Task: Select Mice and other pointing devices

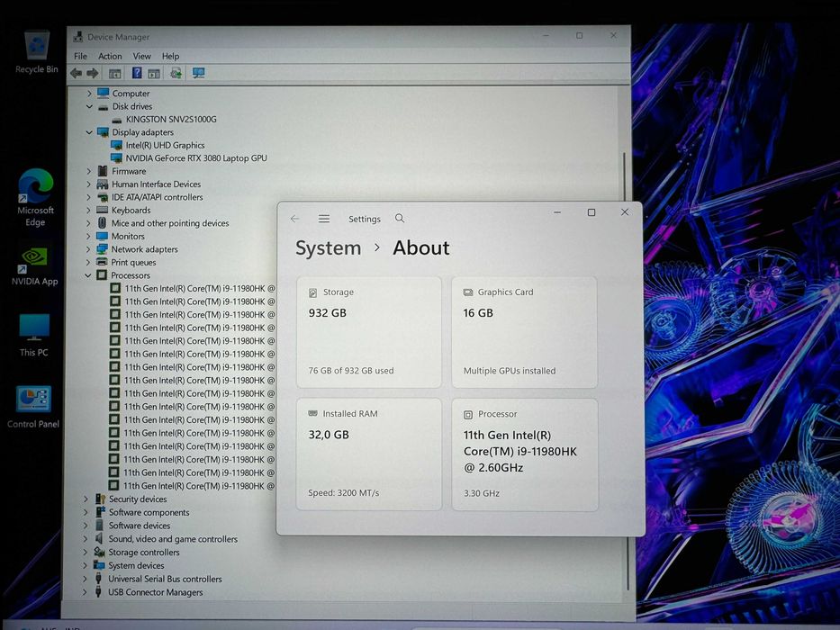Action: [x=170, y=223]
